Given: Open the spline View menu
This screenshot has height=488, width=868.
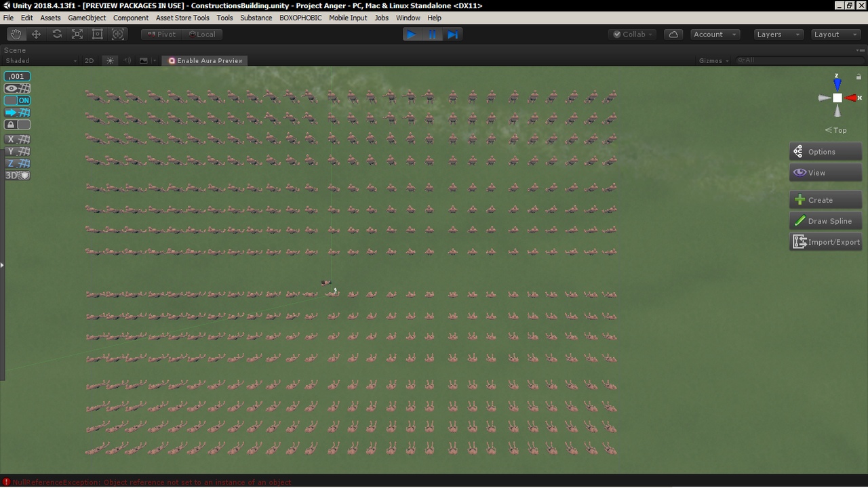Looking at the screenshot, I should [825, 173].
